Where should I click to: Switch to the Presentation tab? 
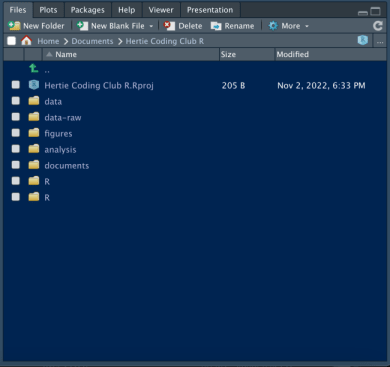click(210, 10)
